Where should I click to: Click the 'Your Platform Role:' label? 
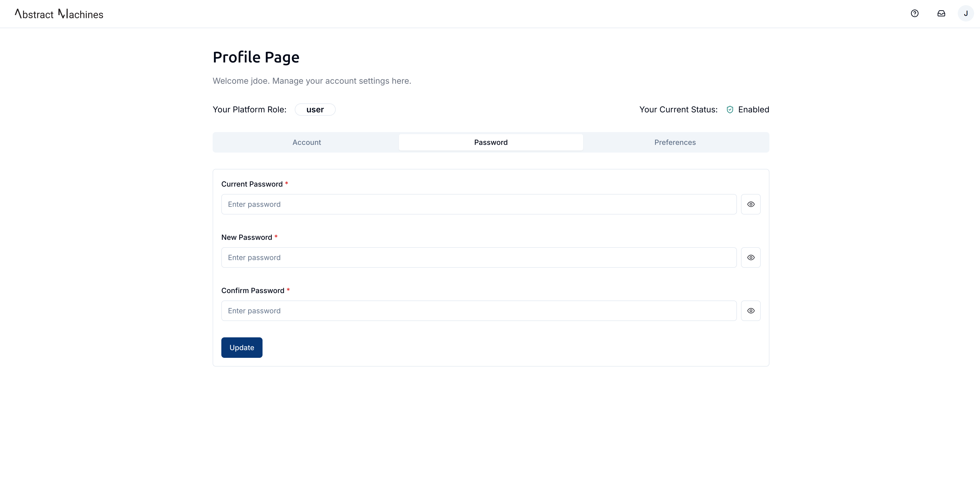[x=249, y=110]
